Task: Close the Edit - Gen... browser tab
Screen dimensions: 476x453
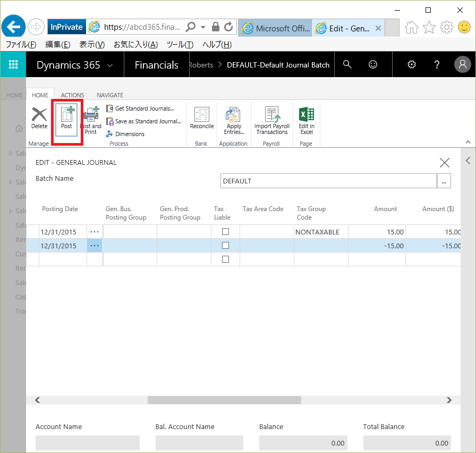Action: click(378, 28)
